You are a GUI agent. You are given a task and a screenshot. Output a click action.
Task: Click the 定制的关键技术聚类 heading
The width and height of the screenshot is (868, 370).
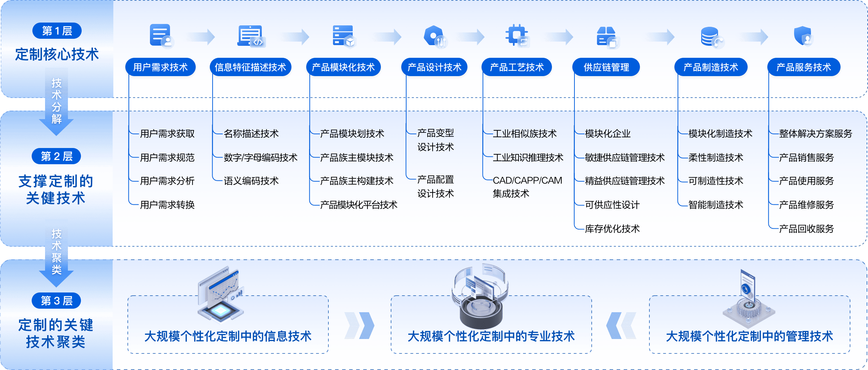coord(56,333)
